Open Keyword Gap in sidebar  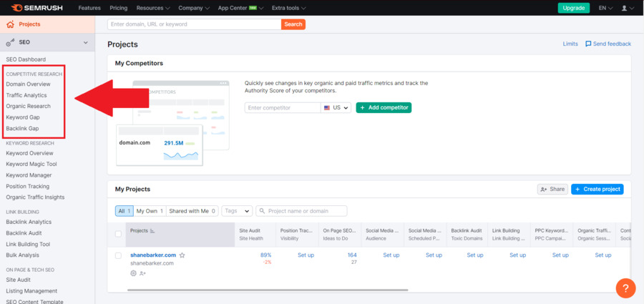23,117
